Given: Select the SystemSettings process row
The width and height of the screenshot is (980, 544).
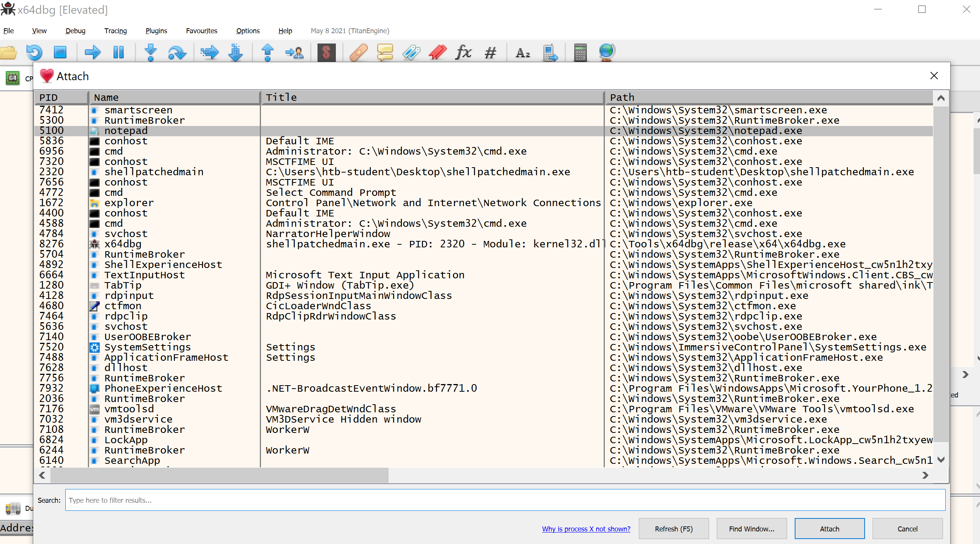Looking at the screenshot, I should click(484, 347).
